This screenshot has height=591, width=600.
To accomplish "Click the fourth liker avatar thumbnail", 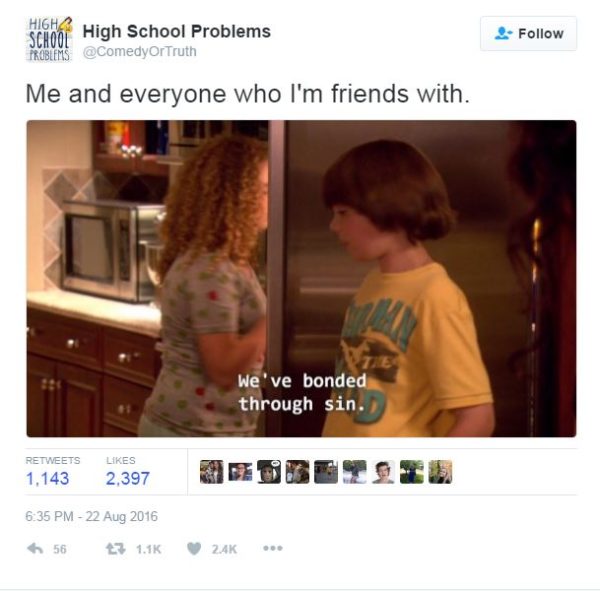I will pyautogui.click(x=297, y=472).
